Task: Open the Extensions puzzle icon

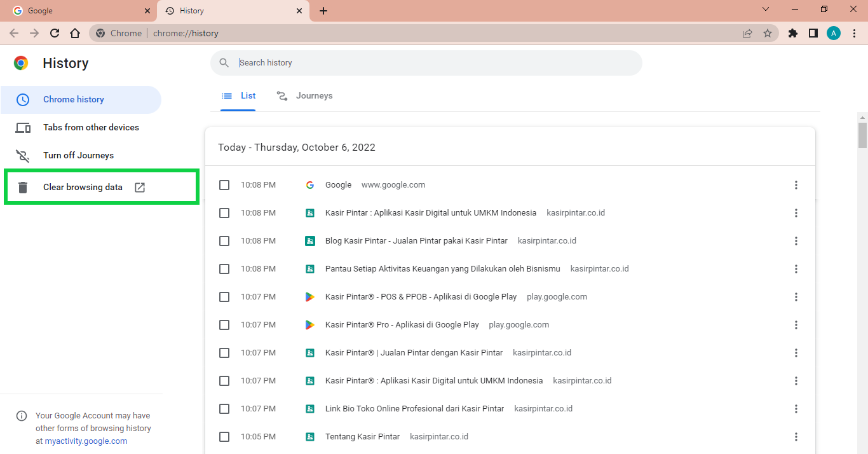Action: (793, 33)
